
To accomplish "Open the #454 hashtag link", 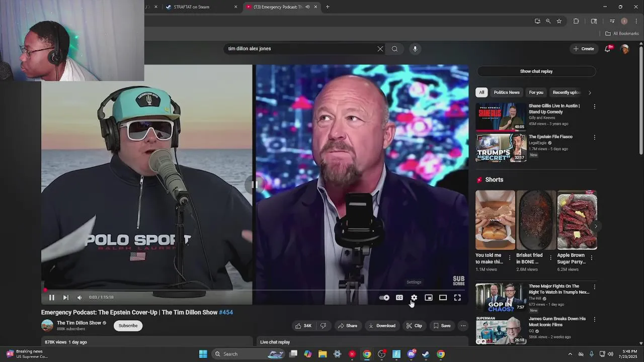I will click(x=226, y=312).
